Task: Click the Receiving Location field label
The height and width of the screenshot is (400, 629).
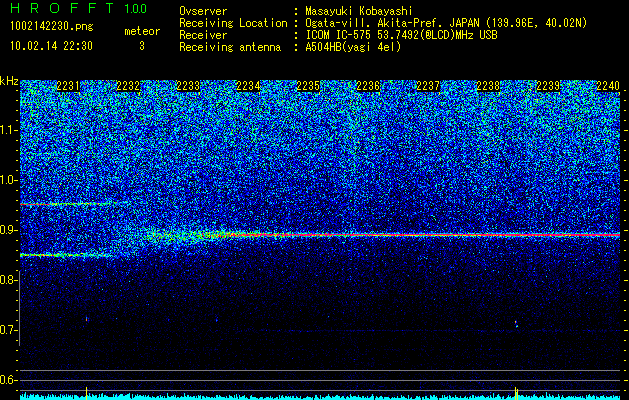Action: 233,23
